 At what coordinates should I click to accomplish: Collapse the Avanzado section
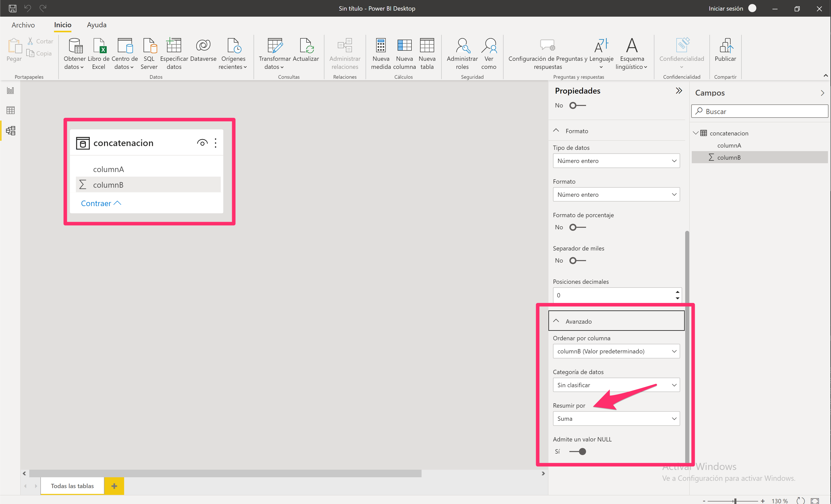(x=556, y=321)
